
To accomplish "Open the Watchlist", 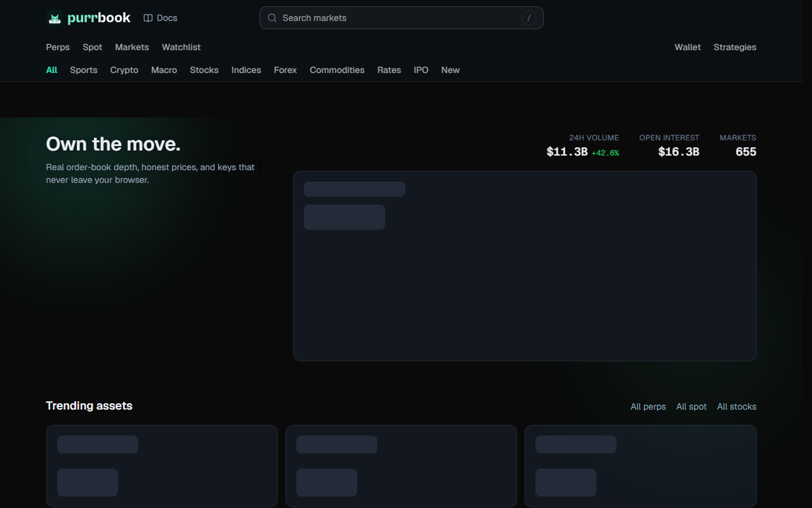I will click(x=181, y=47).
